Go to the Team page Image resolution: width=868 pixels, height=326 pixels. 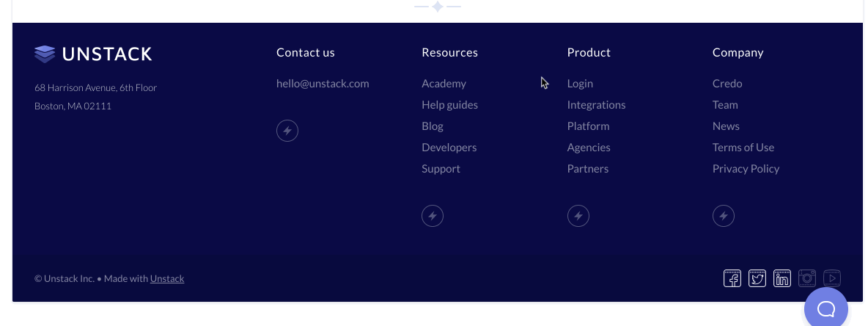tap(725, 105)
